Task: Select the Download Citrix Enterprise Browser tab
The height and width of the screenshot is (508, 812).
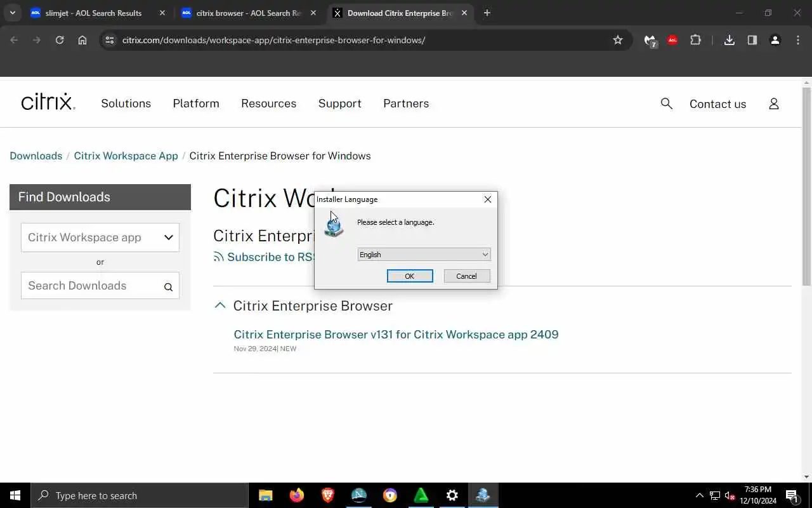Action: click(400, 13)
